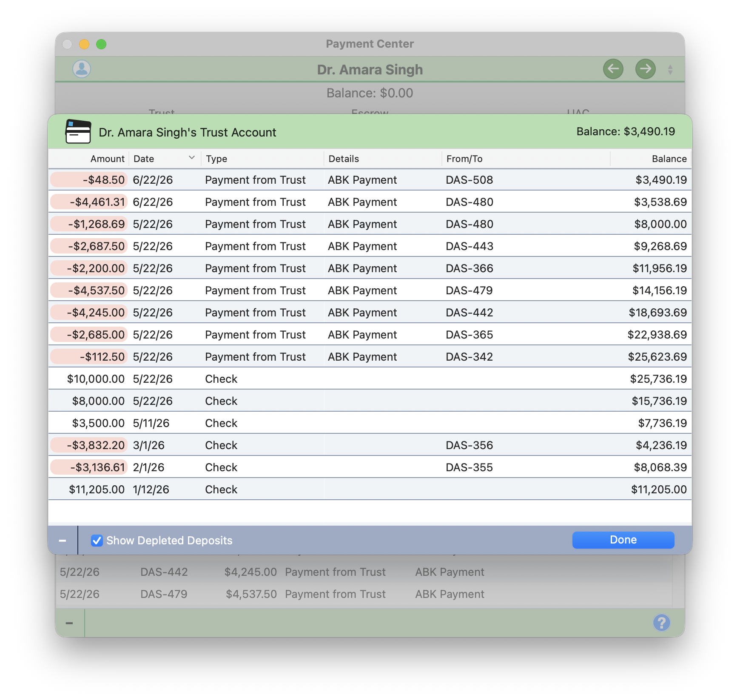Click the -$3,832.20 highlighted amount cell
The height and width of the screenshot is (700, 740).
click(88, 445)
